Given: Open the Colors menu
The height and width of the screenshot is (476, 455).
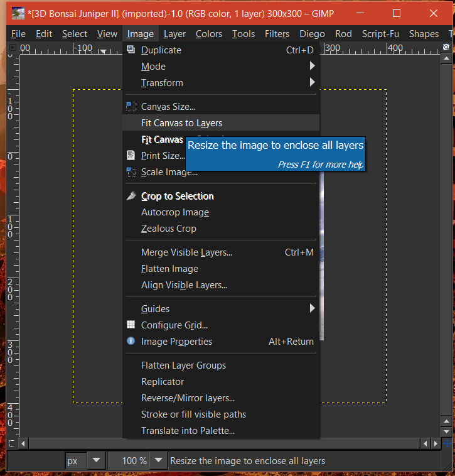Looking at the screenshot, I should [x=209, y=34].
